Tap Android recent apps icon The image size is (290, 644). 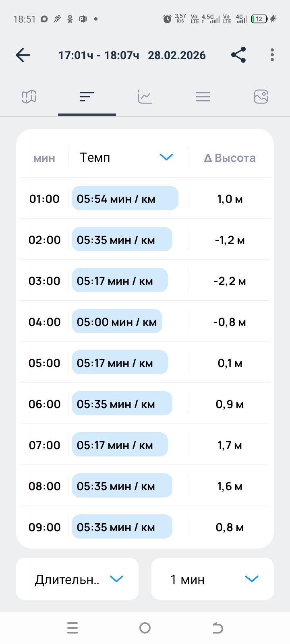pos(72,628)
